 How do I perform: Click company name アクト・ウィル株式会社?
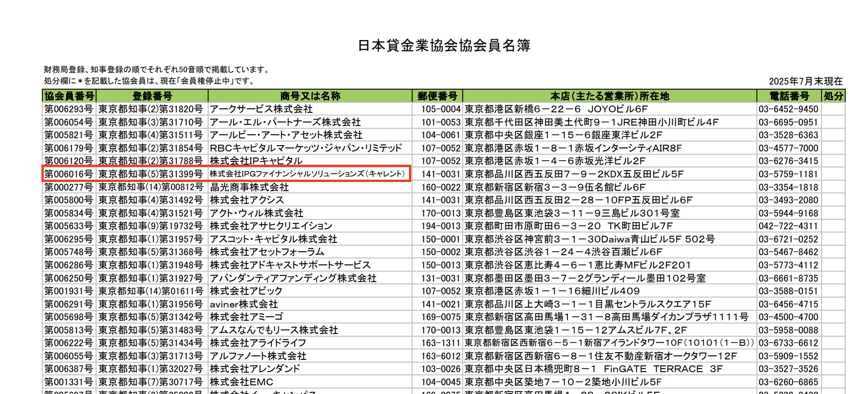pos(256,213)
